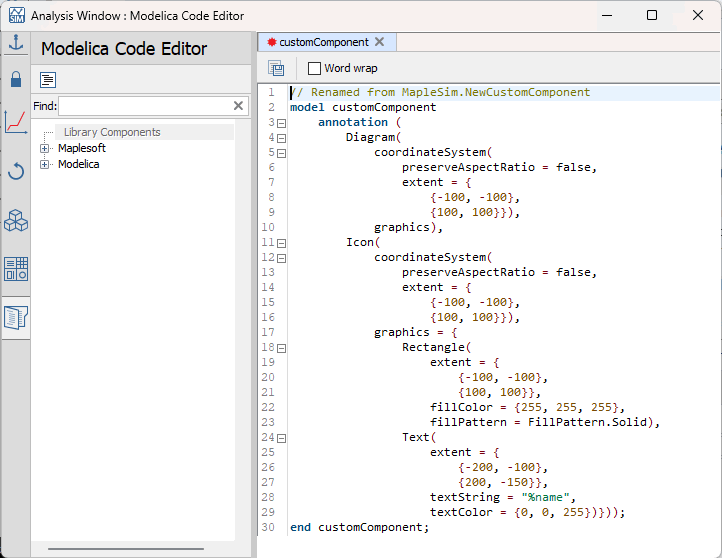The image size is (722, 558).
Task: Select the customComponent tab
Action: [322, 42]
